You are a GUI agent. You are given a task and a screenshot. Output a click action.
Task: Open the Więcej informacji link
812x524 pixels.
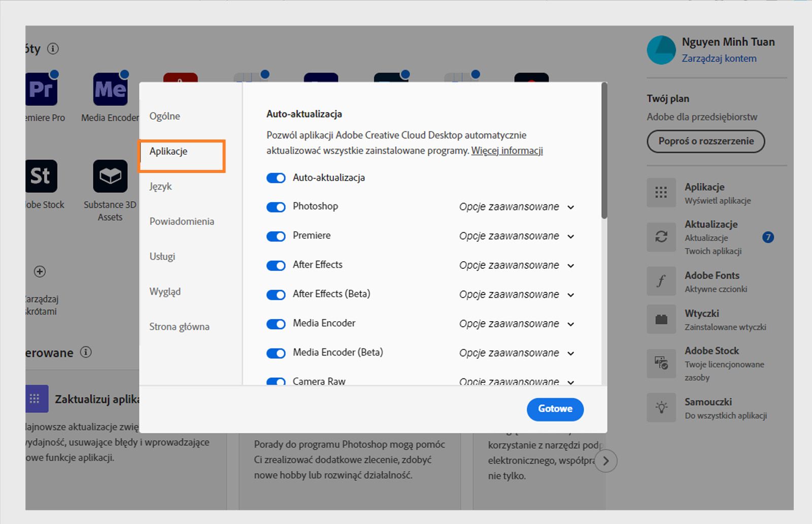point(506,151)
